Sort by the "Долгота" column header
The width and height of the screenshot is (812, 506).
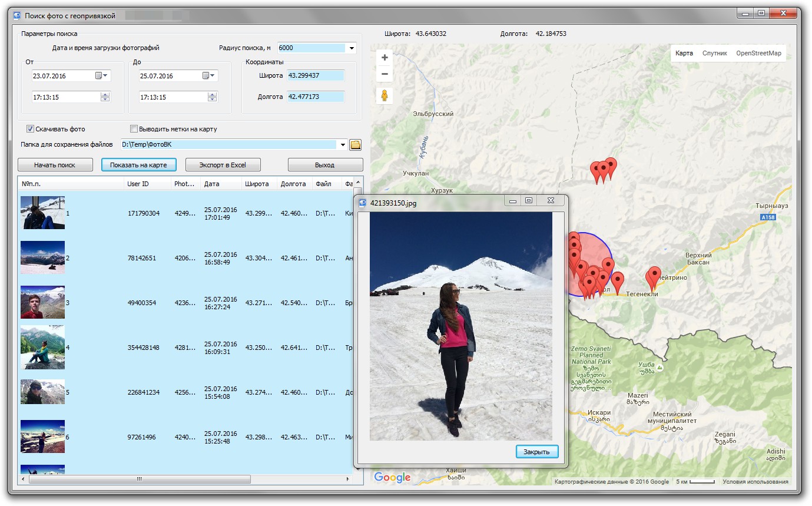[294, 184]
